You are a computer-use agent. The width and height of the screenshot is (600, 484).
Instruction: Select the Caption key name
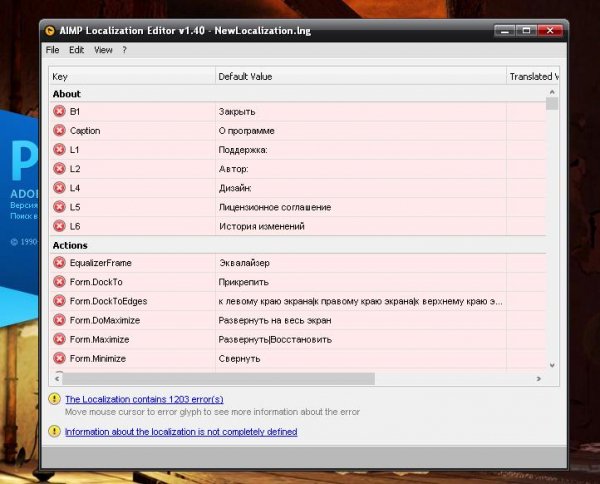pos(85,130)
